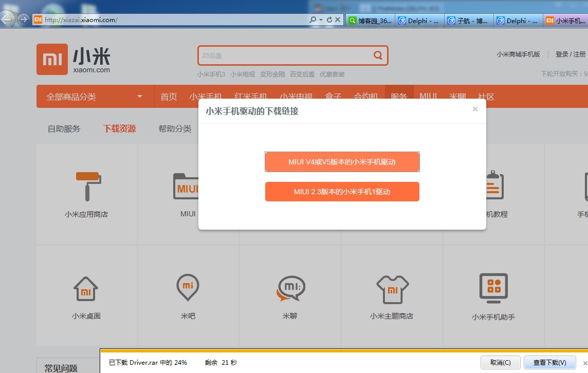Open the 小米应用商店 paint roller icon
Screen dimensions: 588x373
(x=88, y=186)
